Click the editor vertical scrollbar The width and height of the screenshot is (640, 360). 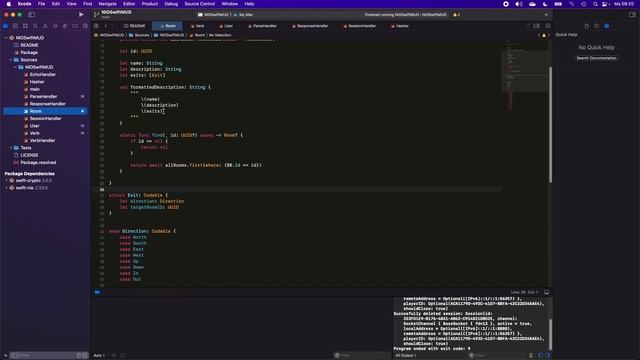[x=550, y=125]
